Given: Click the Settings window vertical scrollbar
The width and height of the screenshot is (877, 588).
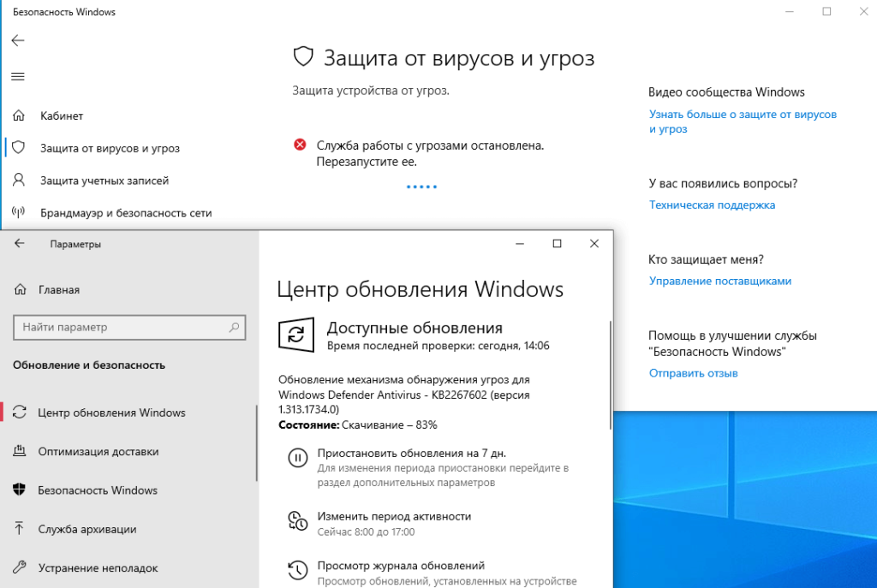Looking at the screenshot, I should tap(611, 377).
